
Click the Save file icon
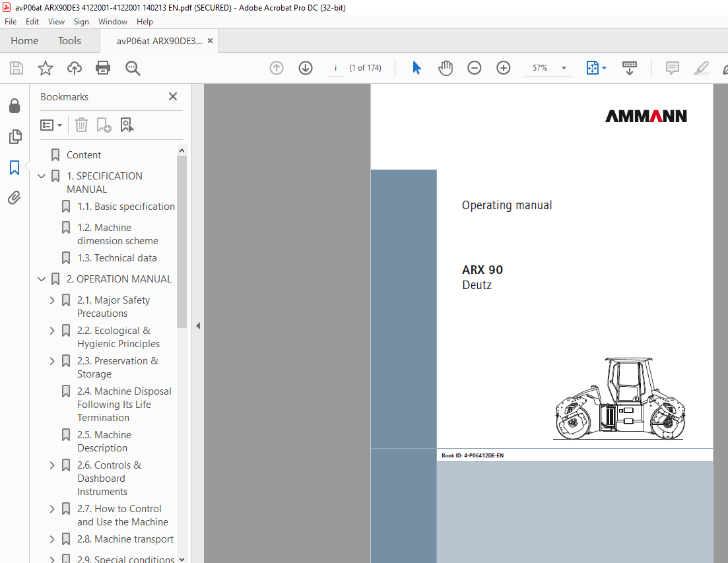coord(17,68)
